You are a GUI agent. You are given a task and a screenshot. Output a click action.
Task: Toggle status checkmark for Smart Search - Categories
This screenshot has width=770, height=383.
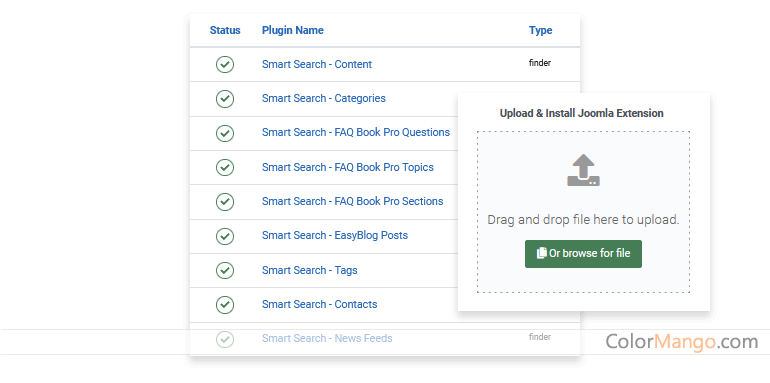pos(225,99)
